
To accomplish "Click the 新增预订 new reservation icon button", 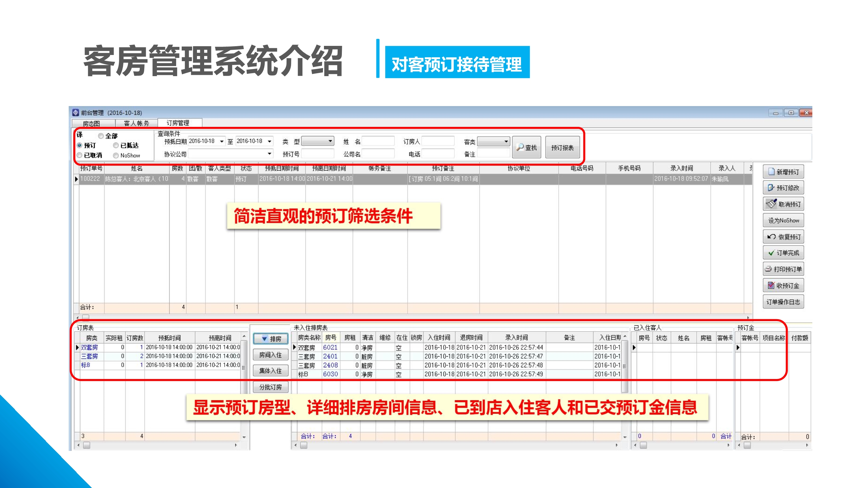I will pyautogui.click(x=783, y=172).
